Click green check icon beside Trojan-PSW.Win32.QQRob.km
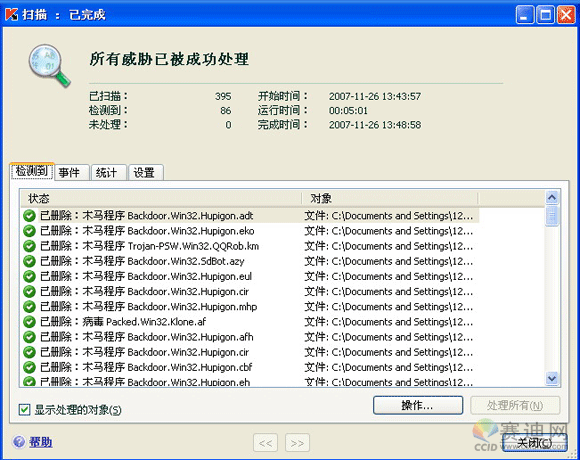 tap(29, 246)
